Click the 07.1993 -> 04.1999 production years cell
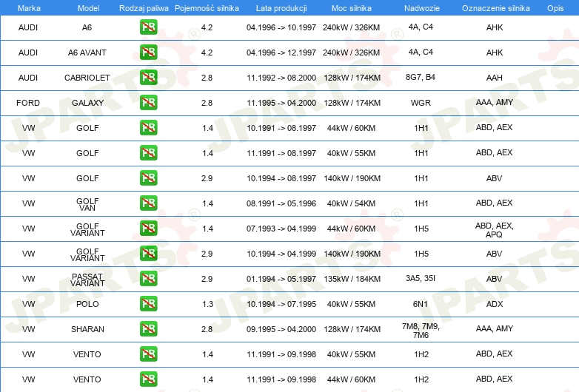 tap(281, 229)
